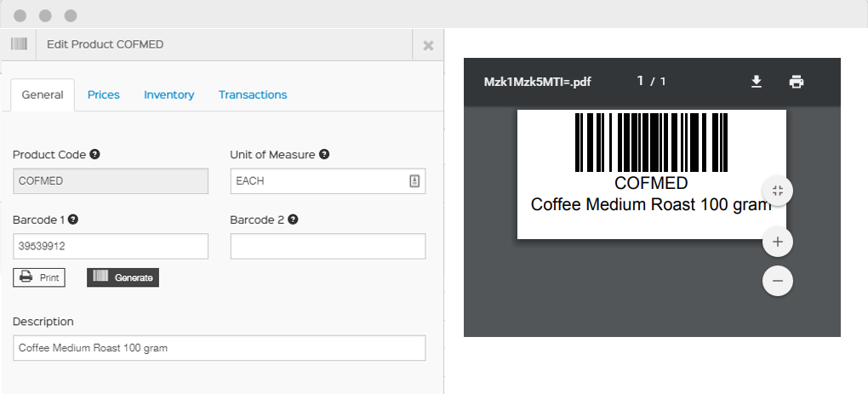Generate a new barcode
This screenshot has width=868, height=394.
pos(123,277)
